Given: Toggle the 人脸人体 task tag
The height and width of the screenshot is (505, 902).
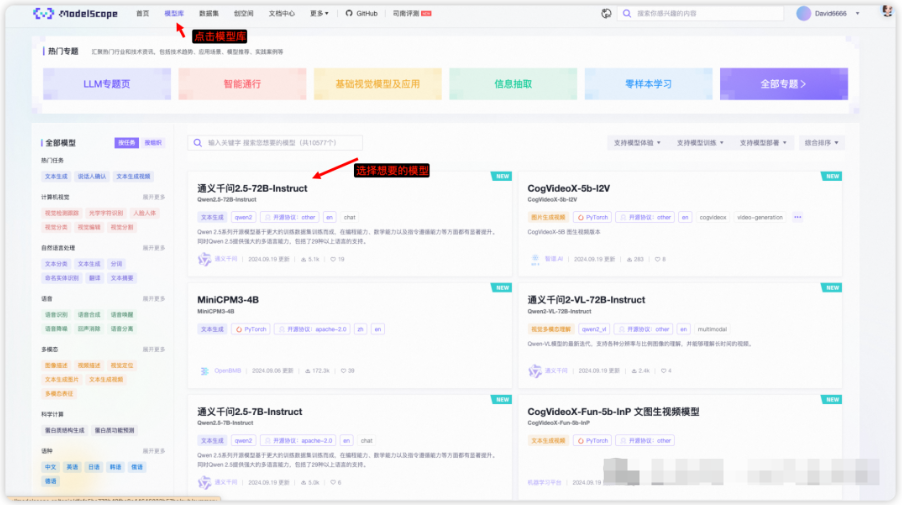Looking at the screenshot, I should (144, 213).
